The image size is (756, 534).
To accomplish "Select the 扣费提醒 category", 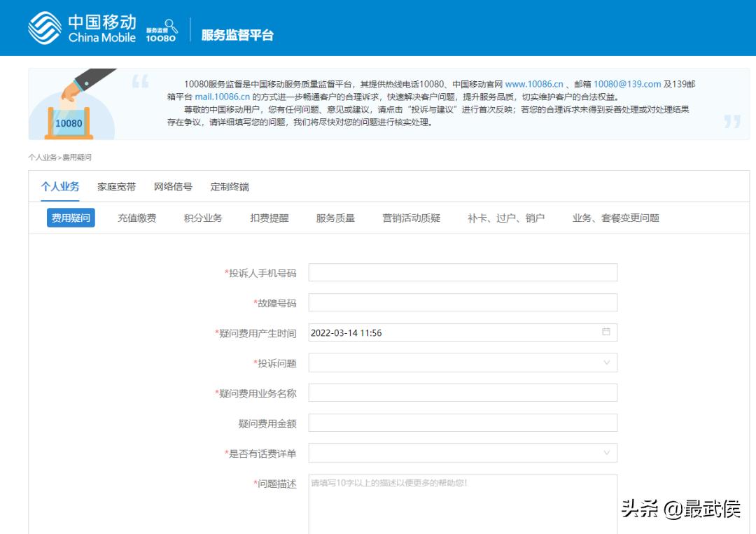I will [269, 218].
